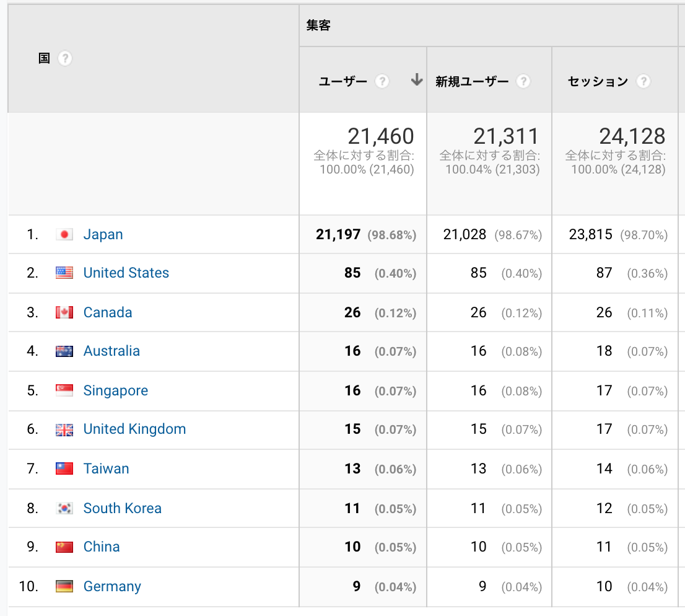Click help icon next to 国 header

tap(64, 59)
